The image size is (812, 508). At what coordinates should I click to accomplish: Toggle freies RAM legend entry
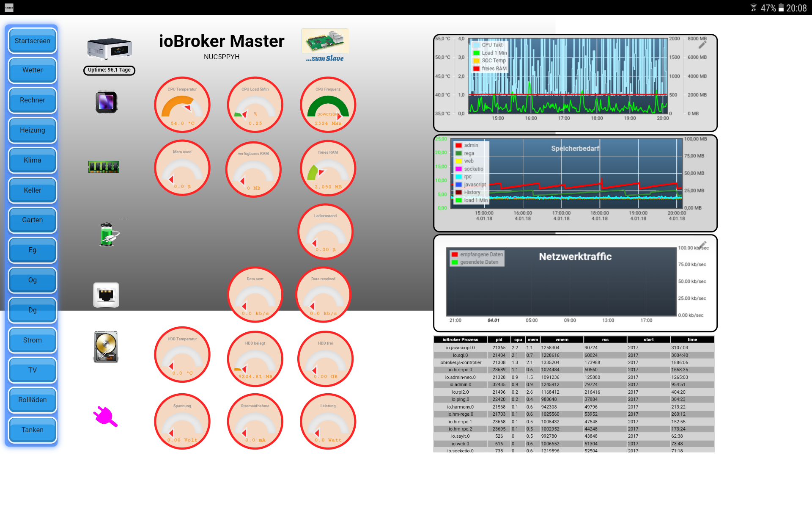tap(490, 69)
